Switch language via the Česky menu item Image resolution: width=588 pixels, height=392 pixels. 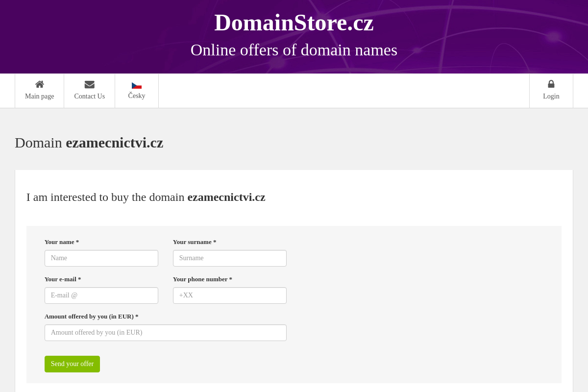(x=136, y=96)
